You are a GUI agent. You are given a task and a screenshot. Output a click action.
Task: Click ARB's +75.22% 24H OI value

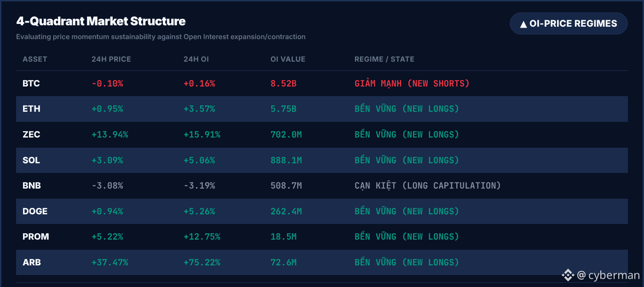coord(202,262)
